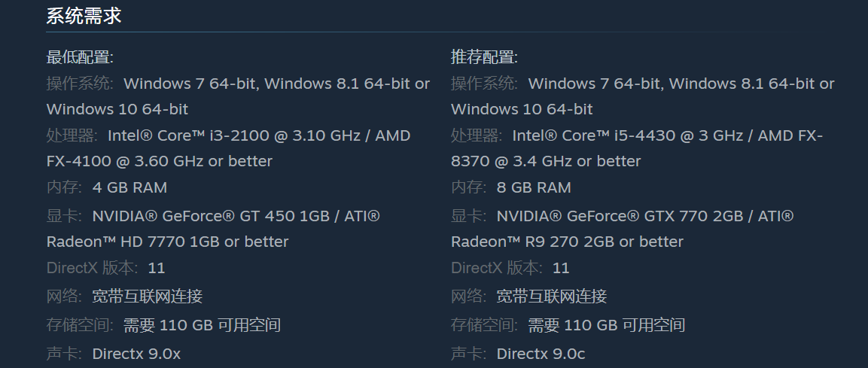Click the Radeon R9 270 2GB line
Screen dimensions: 868x368
567,242
